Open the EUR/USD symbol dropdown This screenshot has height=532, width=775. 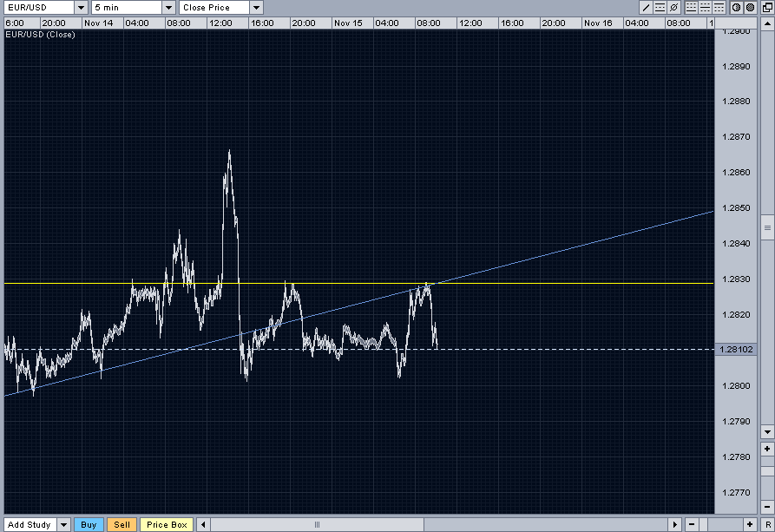point(82,7)
